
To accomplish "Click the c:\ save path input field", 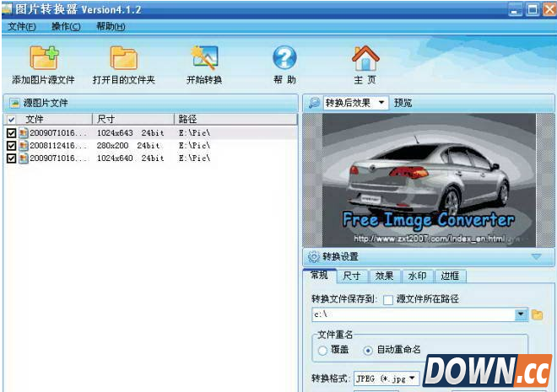I will tap(414, 314).
